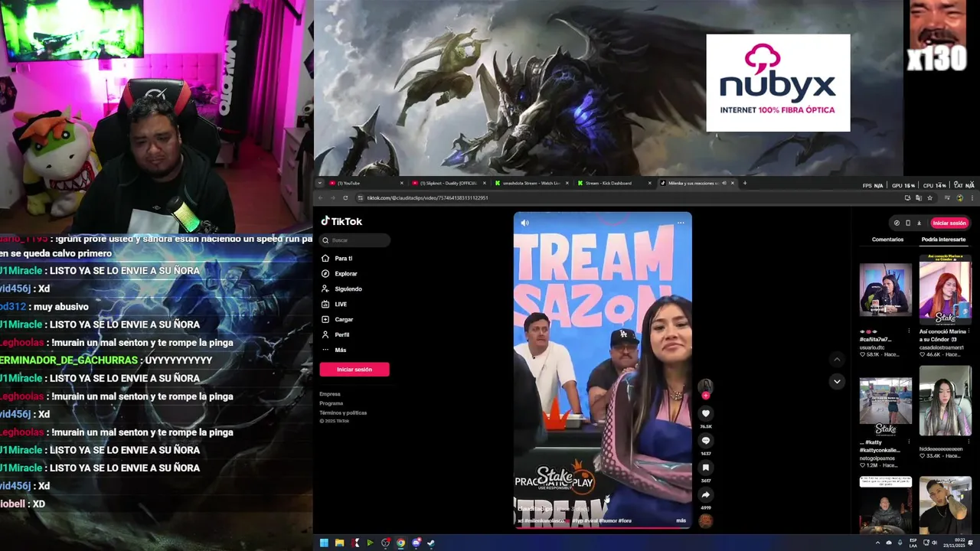980x551 pixels.
Task: Click the download app icon in TikTok header
Action: [x=920, y=223]
